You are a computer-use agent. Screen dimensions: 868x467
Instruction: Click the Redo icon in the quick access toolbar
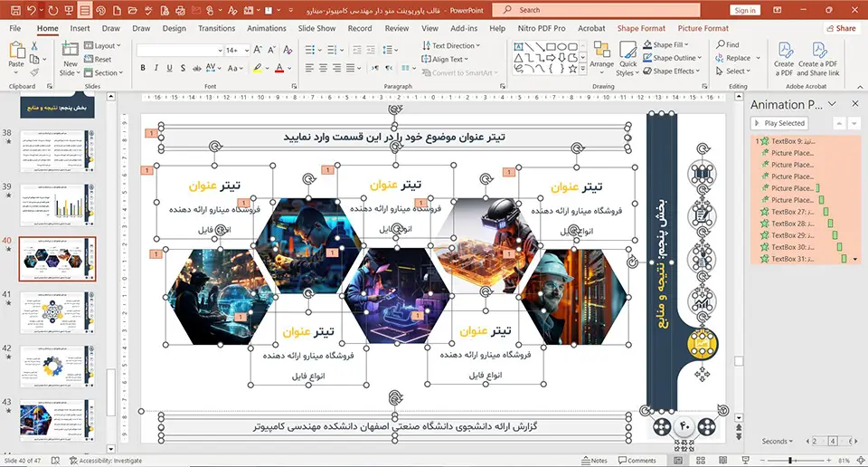point(53,10)
